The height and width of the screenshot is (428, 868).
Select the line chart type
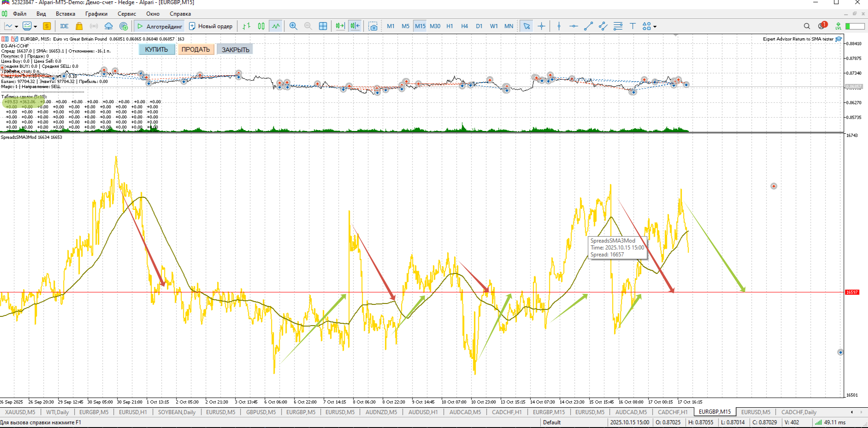[276, 26]
